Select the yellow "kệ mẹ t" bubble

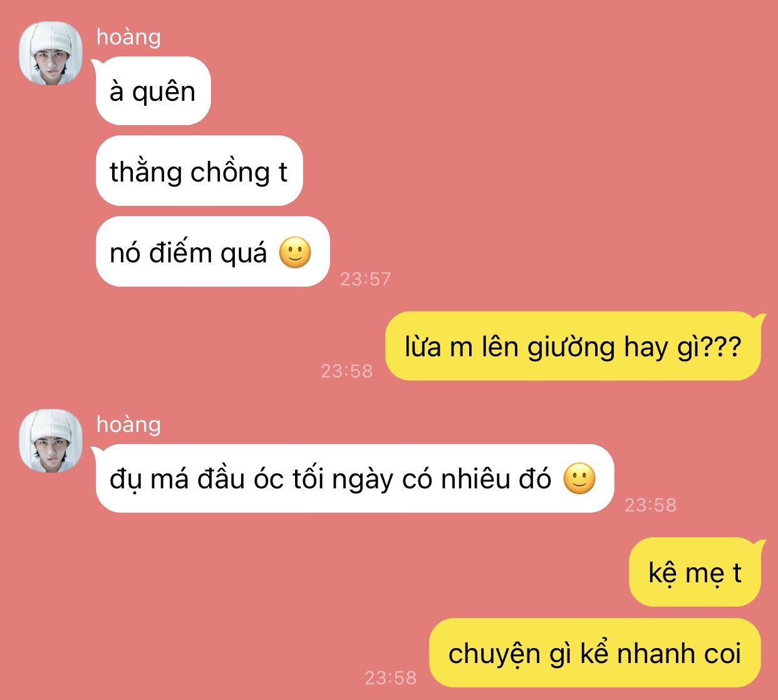point(695,572)
